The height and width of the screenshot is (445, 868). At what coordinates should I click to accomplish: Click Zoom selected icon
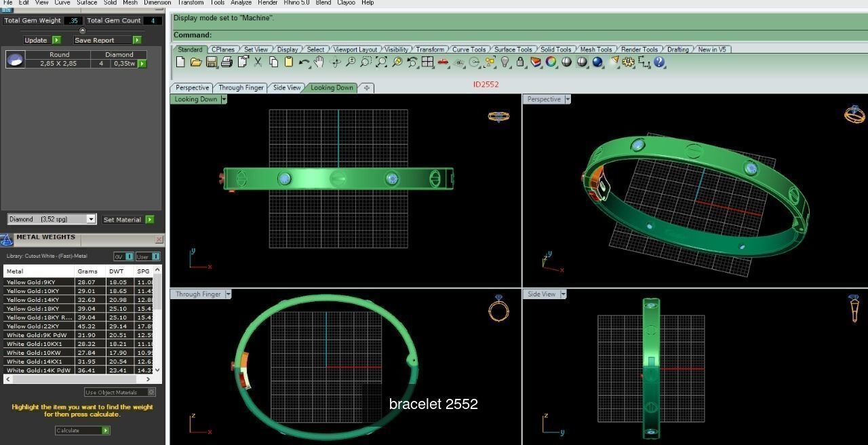(x=397, y=62)
